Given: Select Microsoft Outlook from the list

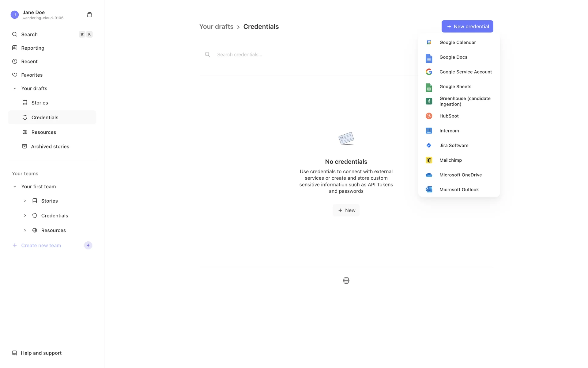Looking at the screenshot, I should pyautogui.click(x=459, y=190).
